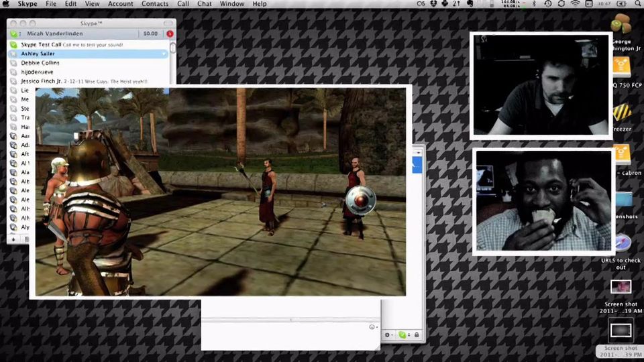Open the Edit menu
The width and height of the screenshot is (644, 362).
coord(70,4)
